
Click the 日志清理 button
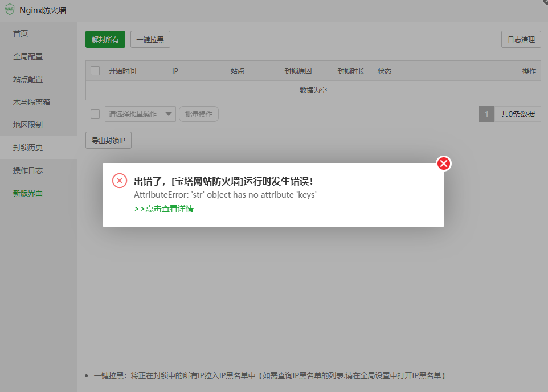(521, 39)
